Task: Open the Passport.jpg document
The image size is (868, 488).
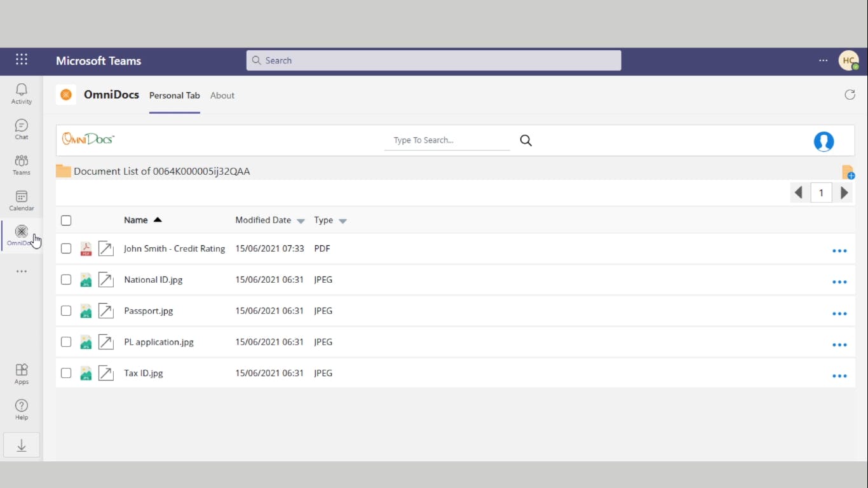Action: tap(149, 311)
